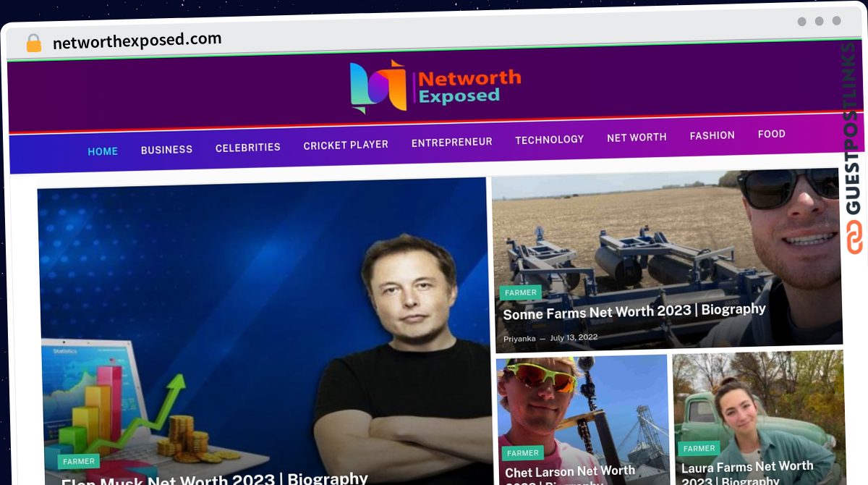Select Cricket Player in navigation
The height and width of the screenshot is (485, 868).
pos(346,145)
